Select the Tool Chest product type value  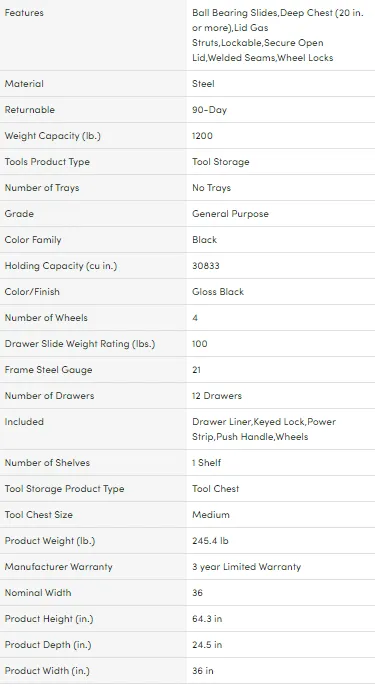(216, 489)
